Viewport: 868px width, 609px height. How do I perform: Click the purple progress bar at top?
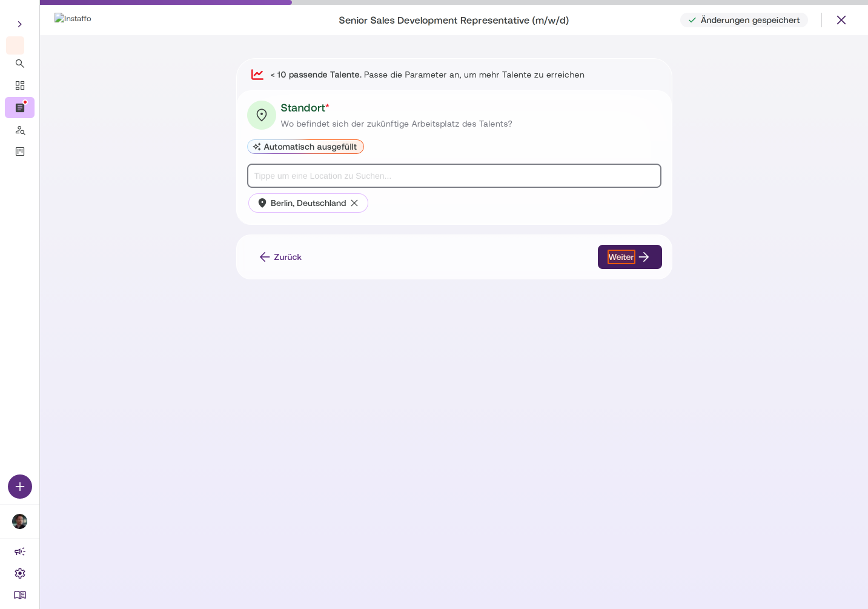pyautogui.click(x=166, y=2)
